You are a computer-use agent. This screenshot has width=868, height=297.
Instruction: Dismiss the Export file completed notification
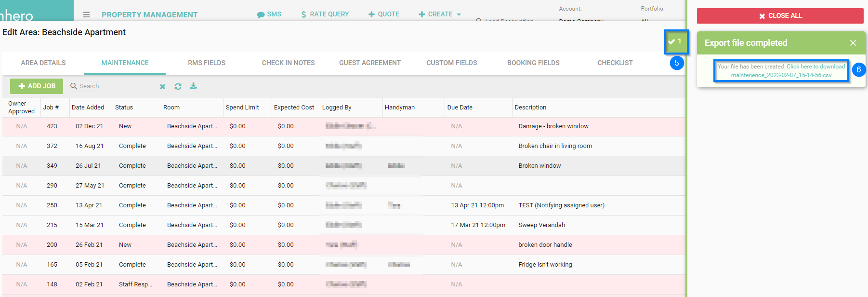[853, 43]
